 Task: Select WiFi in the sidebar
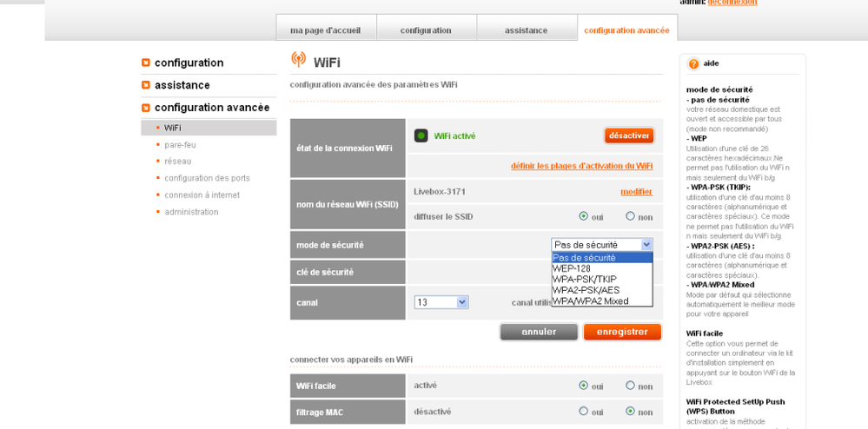point(209,128)
